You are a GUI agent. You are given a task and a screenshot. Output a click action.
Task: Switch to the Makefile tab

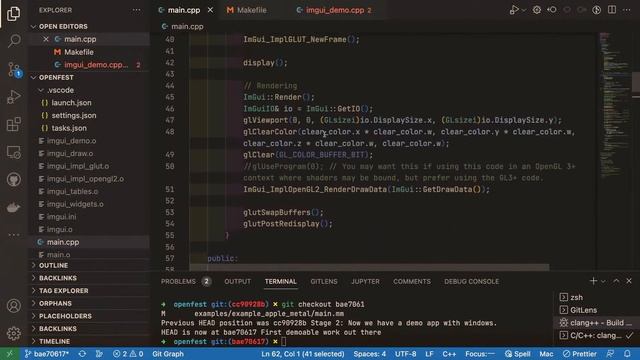247,10
